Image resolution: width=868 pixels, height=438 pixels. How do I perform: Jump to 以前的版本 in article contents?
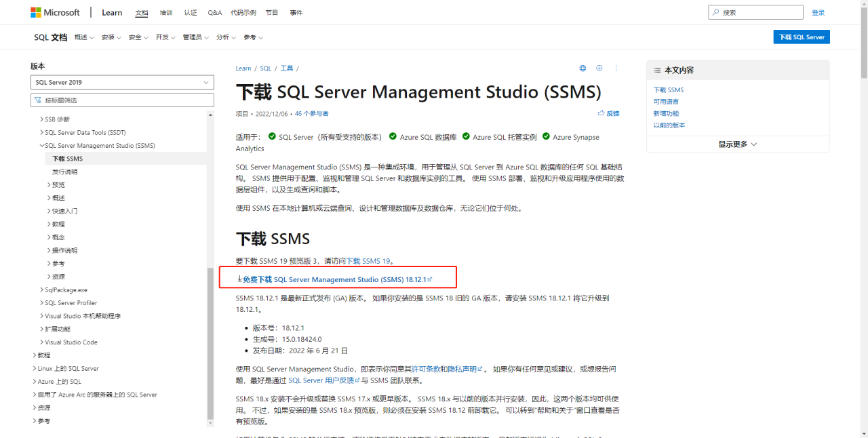pyautogui.click(x=669, y=125)
